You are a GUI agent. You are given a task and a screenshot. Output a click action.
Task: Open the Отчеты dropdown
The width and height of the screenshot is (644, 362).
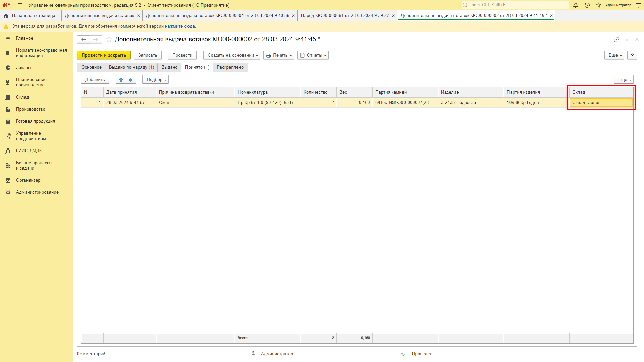[313, 55]
